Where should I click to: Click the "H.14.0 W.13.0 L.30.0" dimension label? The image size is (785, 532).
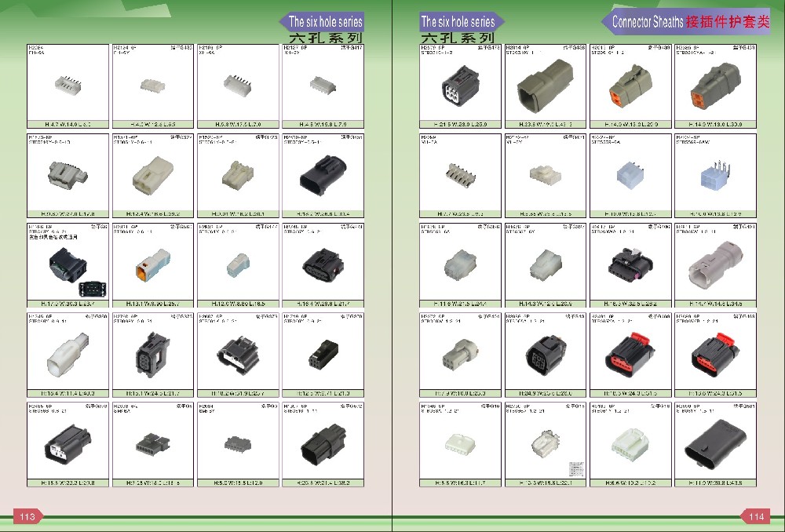click(716, 124)
